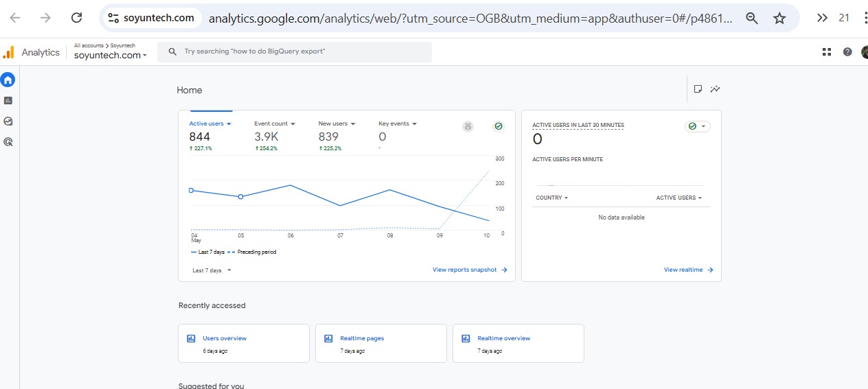The image size is (868, 389).
Task: Open the Reports bar-chart icon in sidebar
Action: coord(8,100)
